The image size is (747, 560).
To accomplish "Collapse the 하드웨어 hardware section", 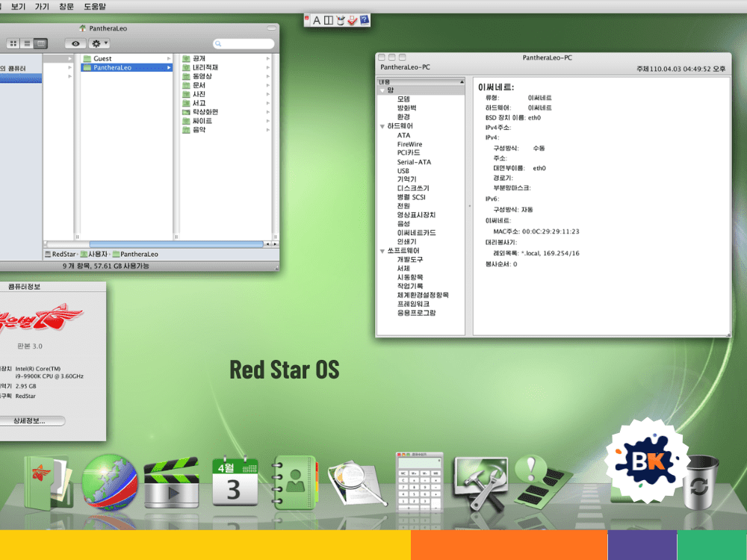I will [x=382, y=126].
